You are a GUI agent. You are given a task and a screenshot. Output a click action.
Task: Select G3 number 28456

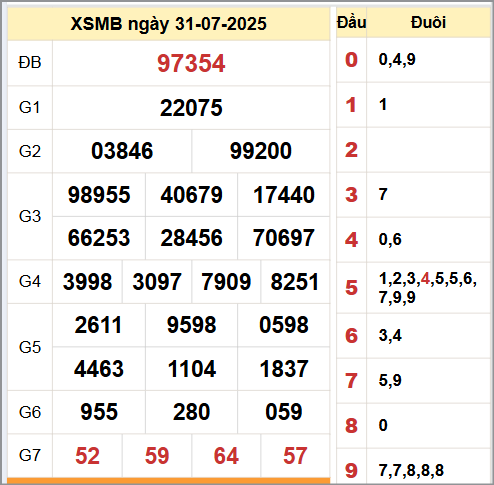click(191, 238)
